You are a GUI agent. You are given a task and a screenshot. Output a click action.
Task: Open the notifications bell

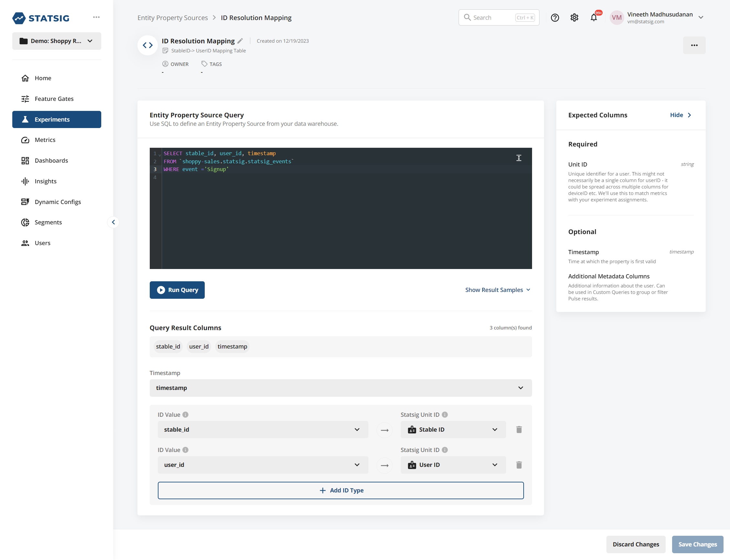click(594, 17)
